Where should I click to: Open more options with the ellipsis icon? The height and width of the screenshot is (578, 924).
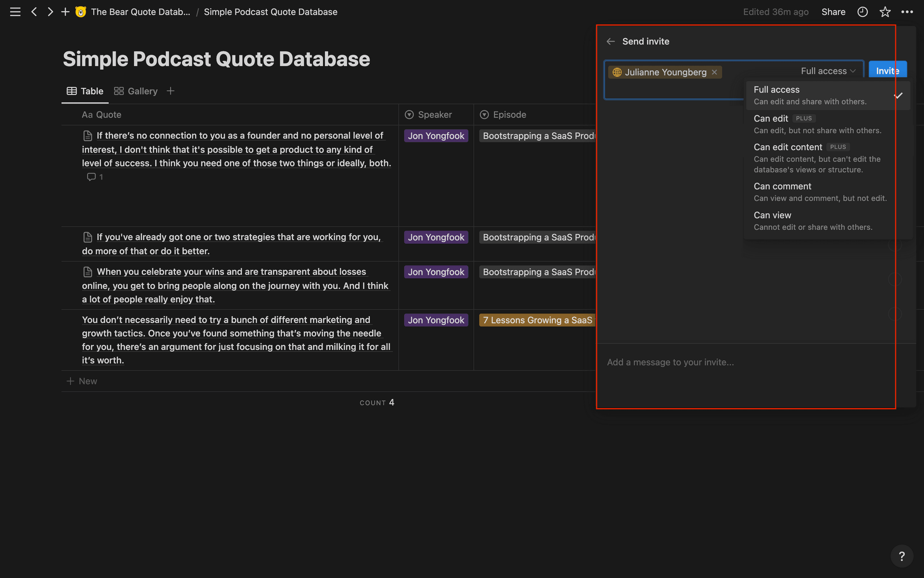point(907,12)
